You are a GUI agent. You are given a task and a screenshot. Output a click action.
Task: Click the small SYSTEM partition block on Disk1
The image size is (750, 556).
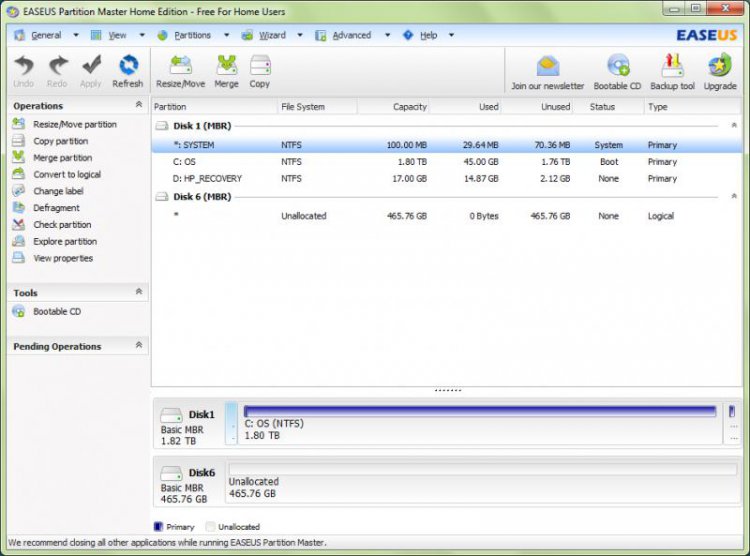[231, 423]
